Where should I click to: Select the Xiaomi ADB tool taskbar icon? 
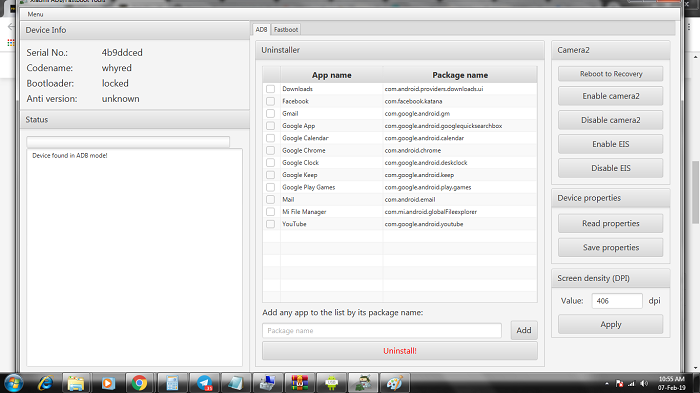click(363, 383)
